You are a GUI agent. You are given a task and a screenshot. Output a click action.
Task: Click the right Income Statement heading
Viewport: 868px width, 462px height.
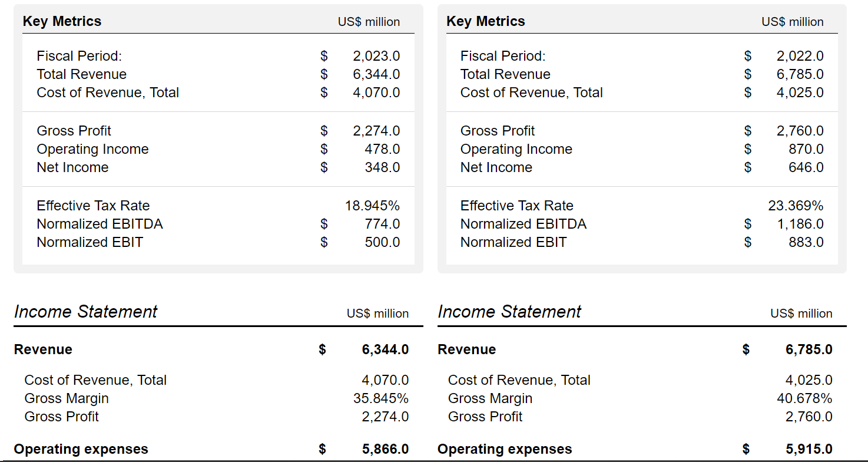510,312
